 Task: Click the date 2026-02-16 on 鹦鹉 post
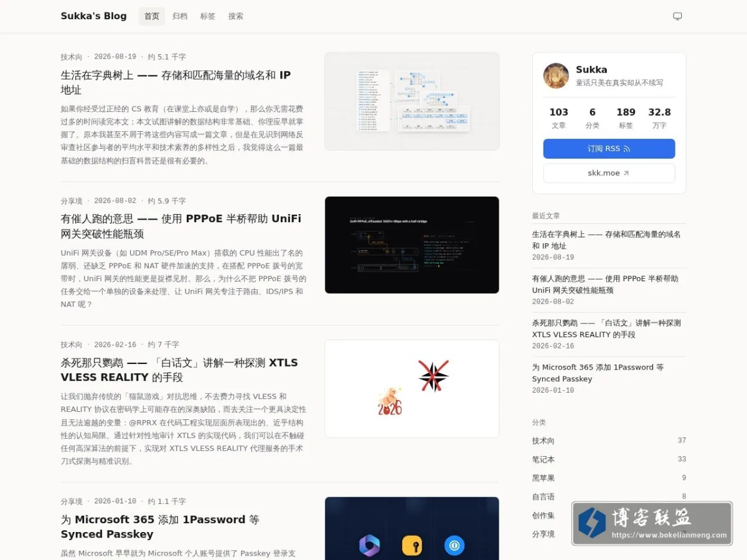tap(115, 344)
